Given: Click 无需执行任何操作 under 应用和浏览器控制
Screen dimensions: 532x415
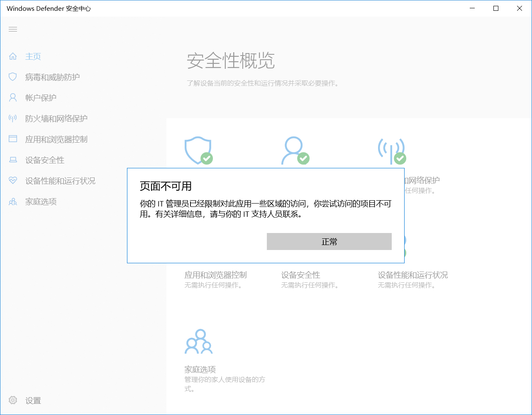Looking at the screenshot, I should pos(213,285).
